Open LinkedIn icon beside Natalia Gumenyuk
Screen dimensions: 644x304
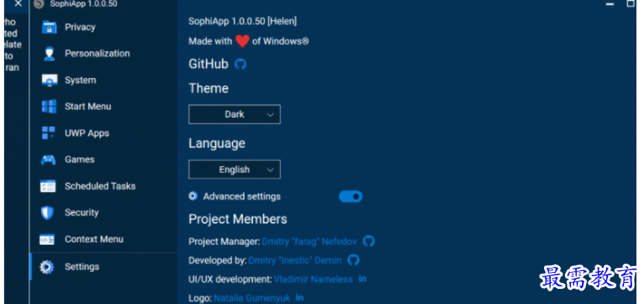[x=299, y=297]
